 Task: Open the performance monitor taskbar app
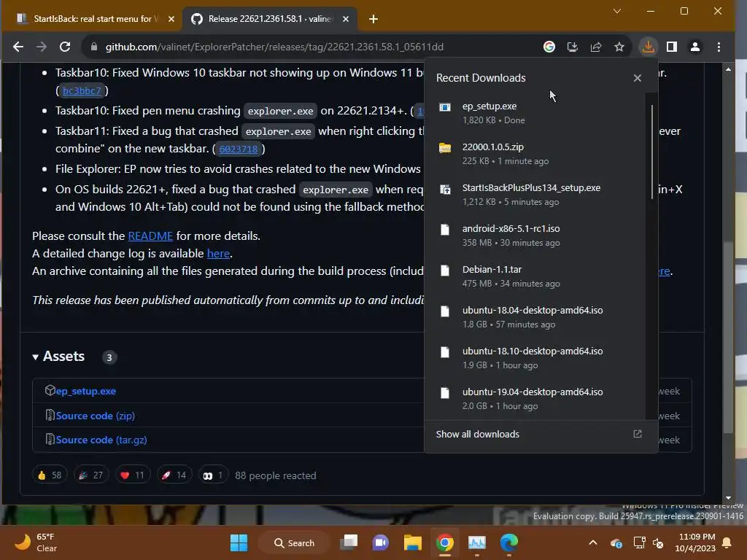coord(477,542)
